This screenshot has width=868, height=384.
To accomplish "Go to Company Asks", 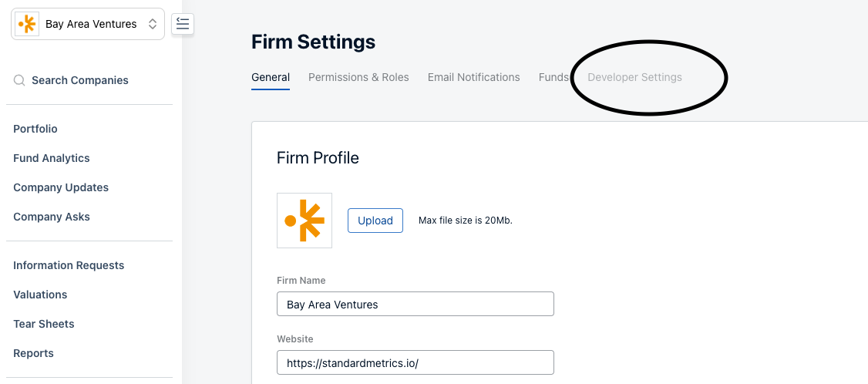I will (52, 217).
